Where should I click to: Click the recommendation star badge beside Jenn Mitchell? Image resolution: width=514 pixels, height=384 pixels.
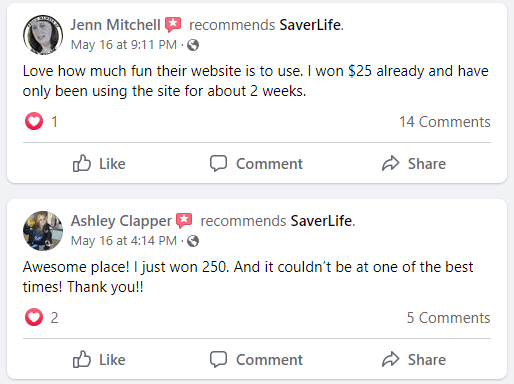[173, 25]
